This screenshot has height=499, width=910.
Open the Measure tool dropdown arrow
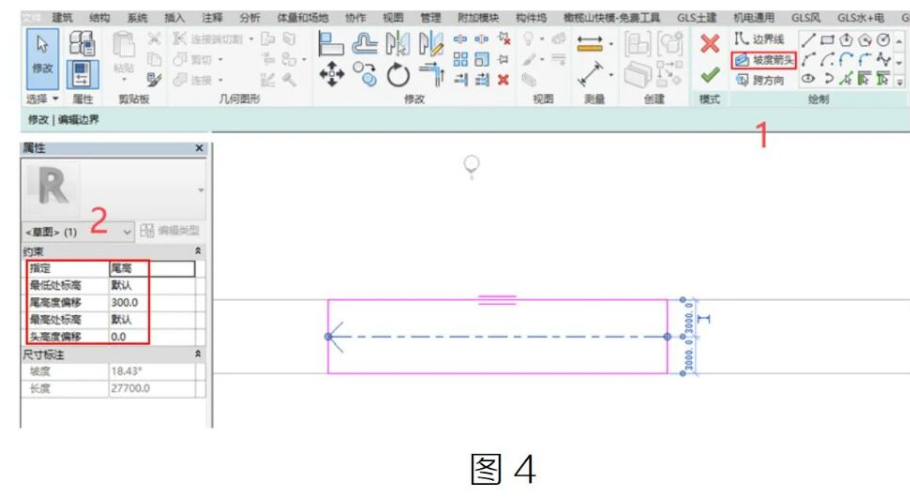(611, 75)
